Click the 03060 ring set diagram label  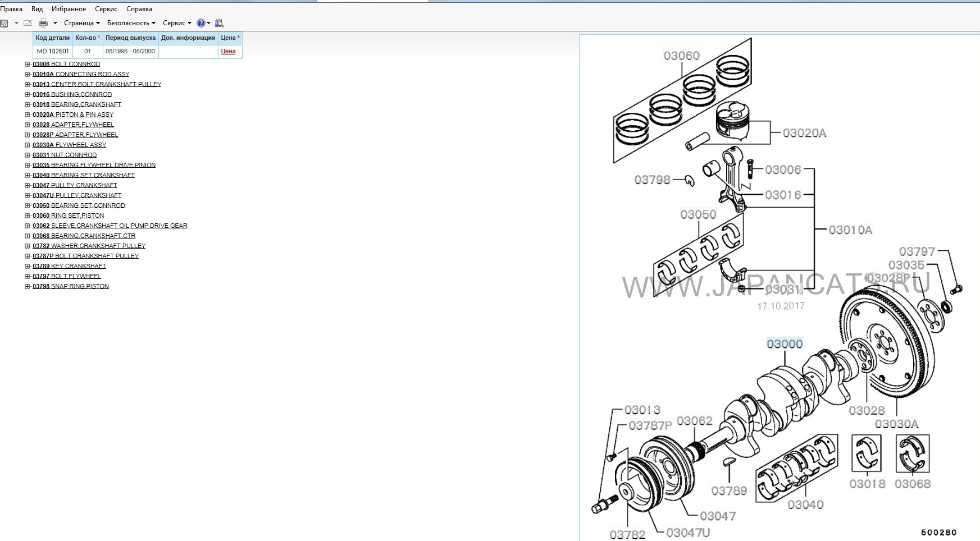[x=681, y=56]
